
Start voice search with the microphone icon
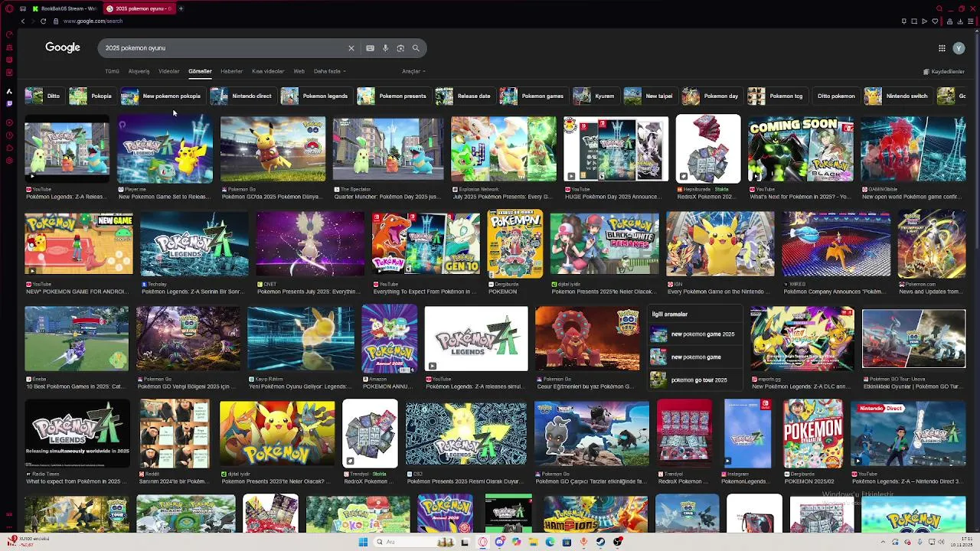pyautogui.click(x=385, y=48)
